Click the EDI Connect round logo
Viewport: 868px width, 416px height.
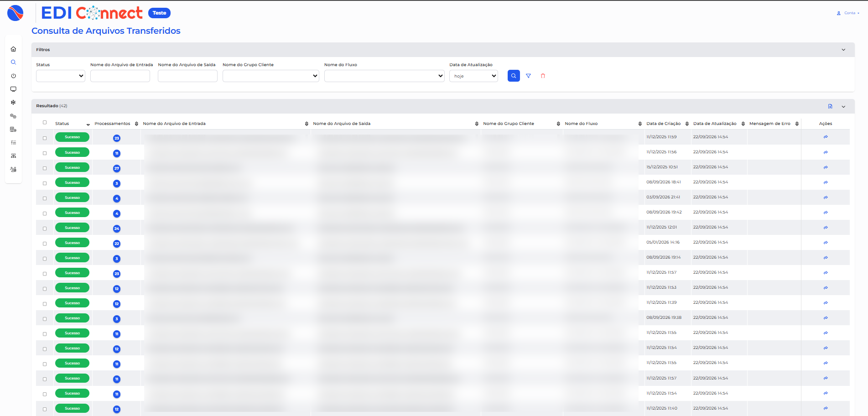click(16, 13)
